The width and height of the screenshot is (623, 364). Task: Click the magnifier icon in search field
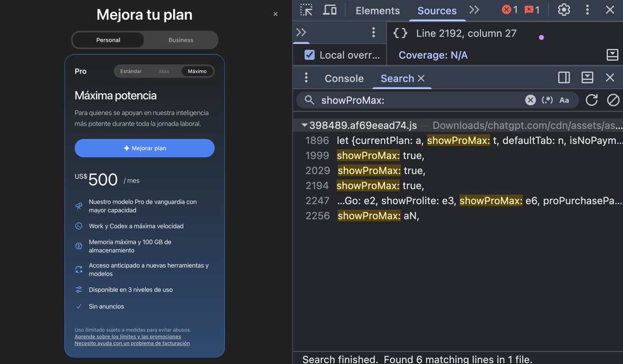click(x=309, y=100)
